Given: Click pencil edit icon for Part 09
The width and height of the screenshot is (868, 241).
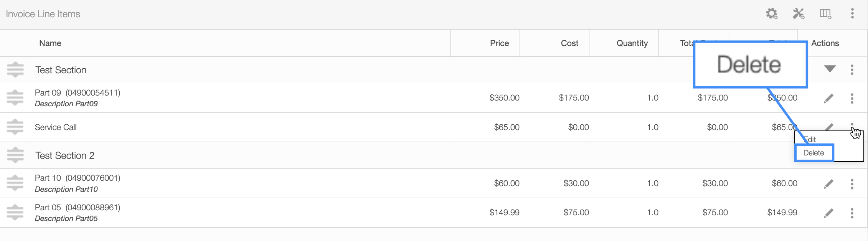Looking at the screenshot, I should click(828, 98).
